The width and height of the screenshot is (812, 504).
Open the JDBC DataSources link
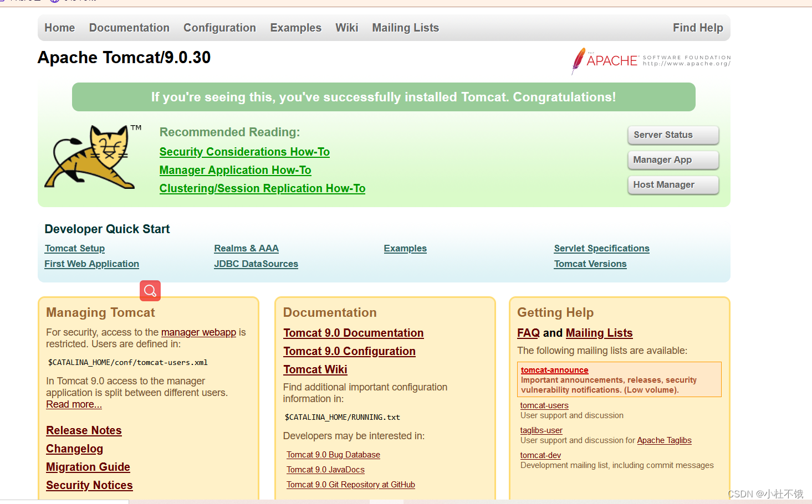click(256, 264)
